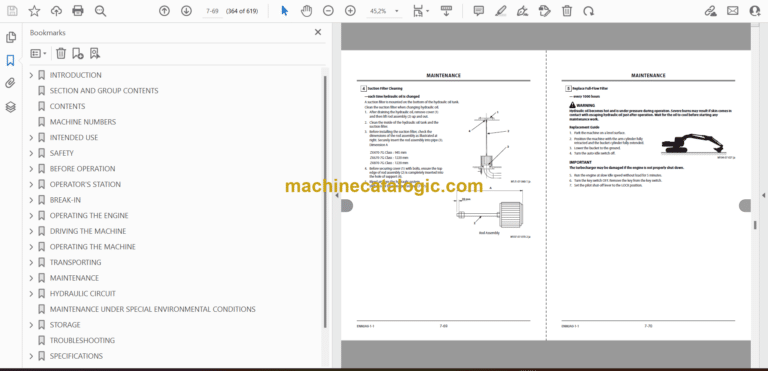Expand the HYDRAULIC CIRCUIT bookmark

[31, 294]
